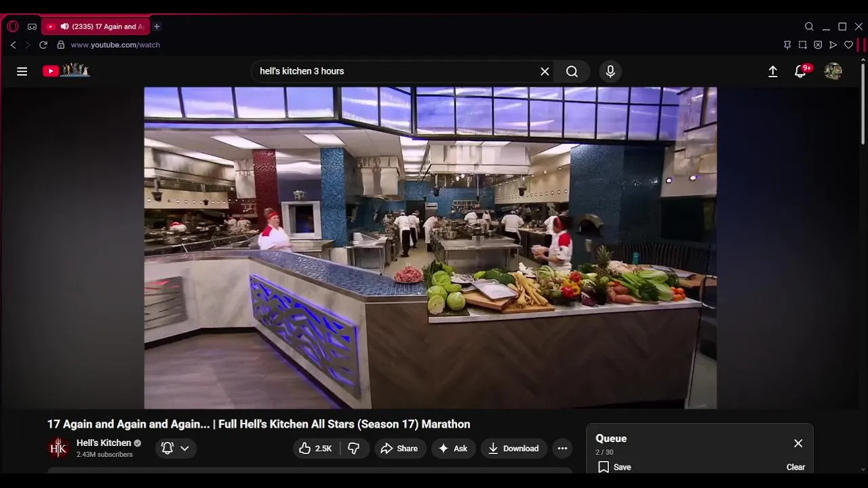Open the YouTube guide hamburger menu
The height and width of the screenshot is (488, 868).
tap(22, 71)
